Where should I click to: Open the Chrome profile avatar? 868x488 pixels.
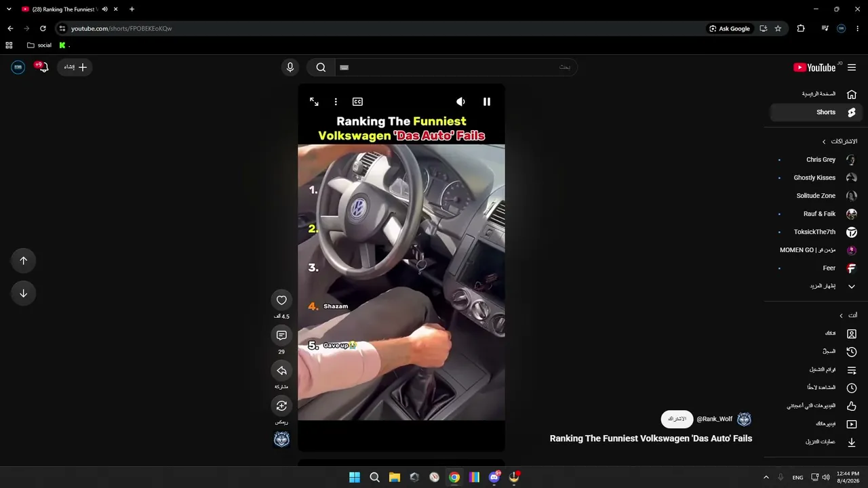tap(842, 28)
